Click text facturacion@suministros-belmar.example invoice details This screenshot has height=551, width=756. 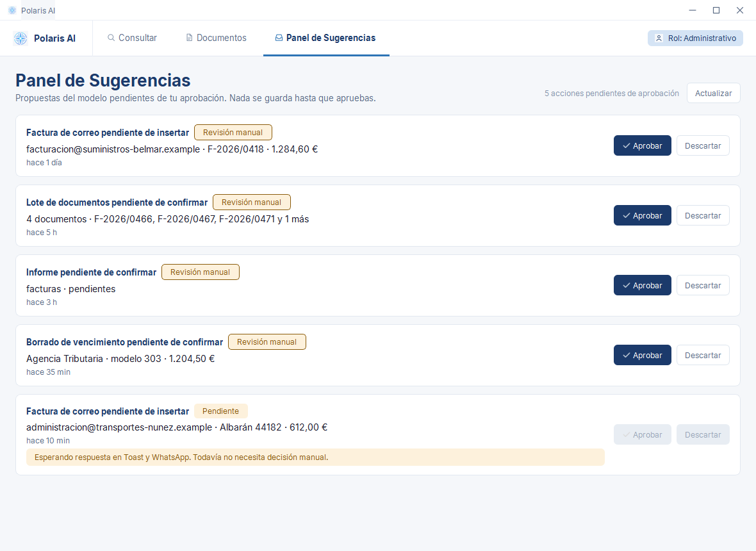172,149
